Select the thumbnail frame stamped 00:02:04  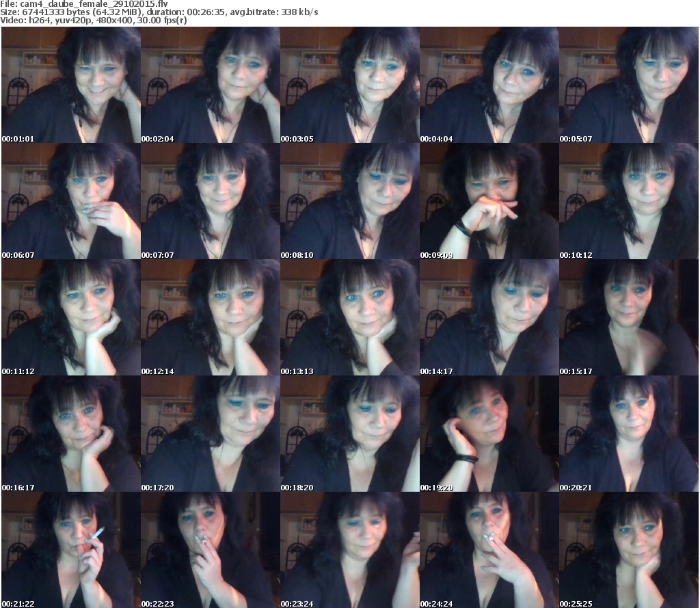click(211, 85)
